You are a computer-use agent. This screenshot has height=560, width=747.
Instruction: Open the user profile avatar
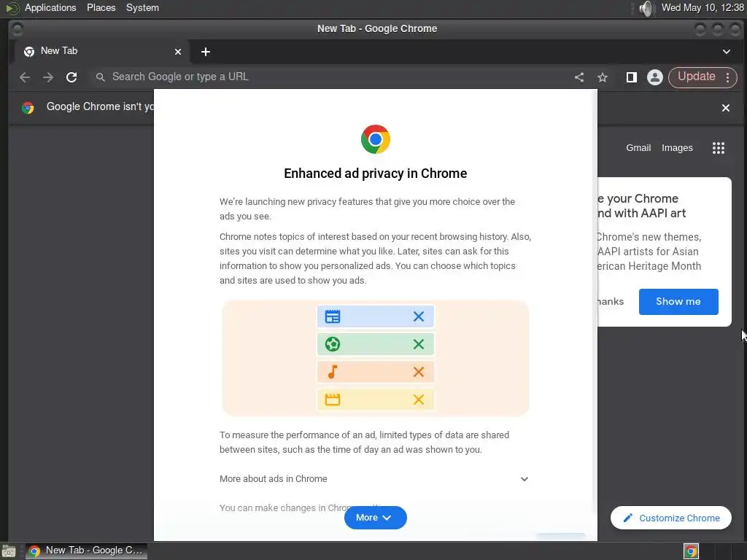(x=655, y=77)
